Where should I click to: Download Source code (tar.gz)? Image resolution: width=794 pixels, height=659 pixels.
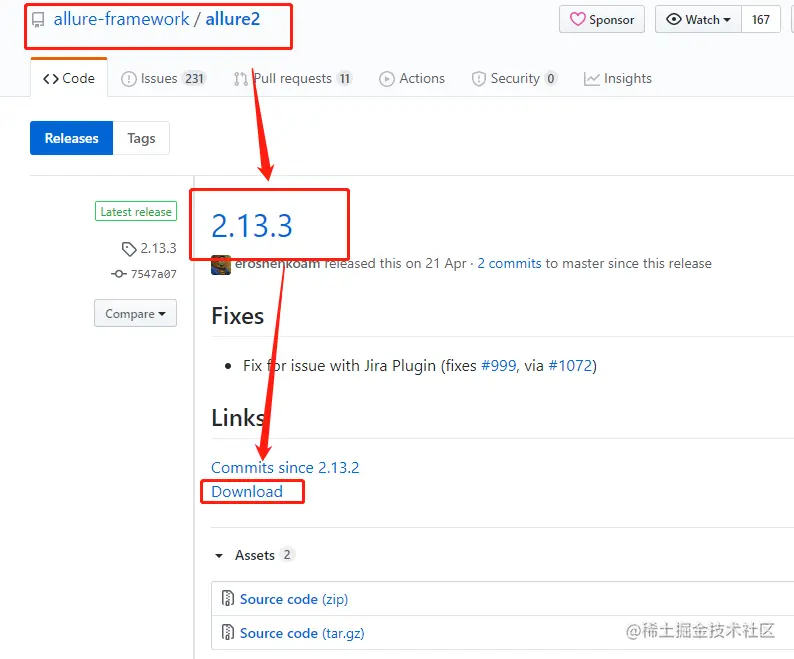coord(302,633)
